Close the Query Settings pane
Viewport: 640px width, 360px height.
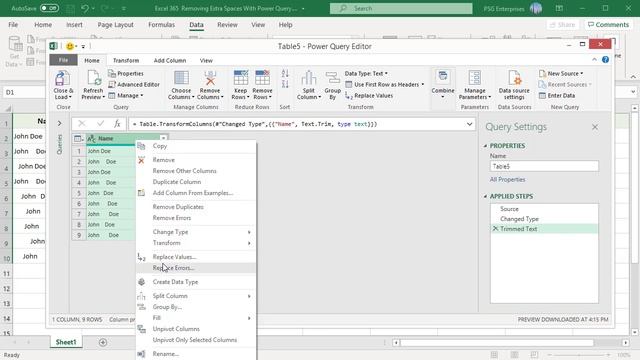pyautogui.click(x=595, y=127)
